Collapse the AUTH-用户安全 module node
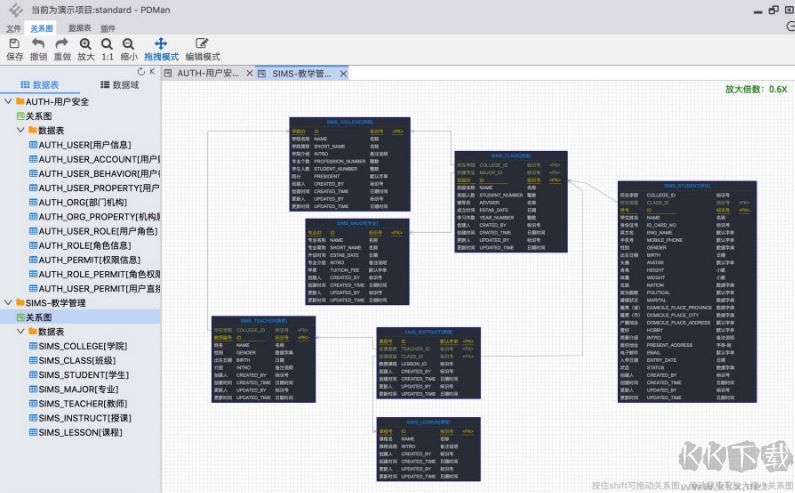The width and height of the screenshot is (795, 493). tap(9, 102)
